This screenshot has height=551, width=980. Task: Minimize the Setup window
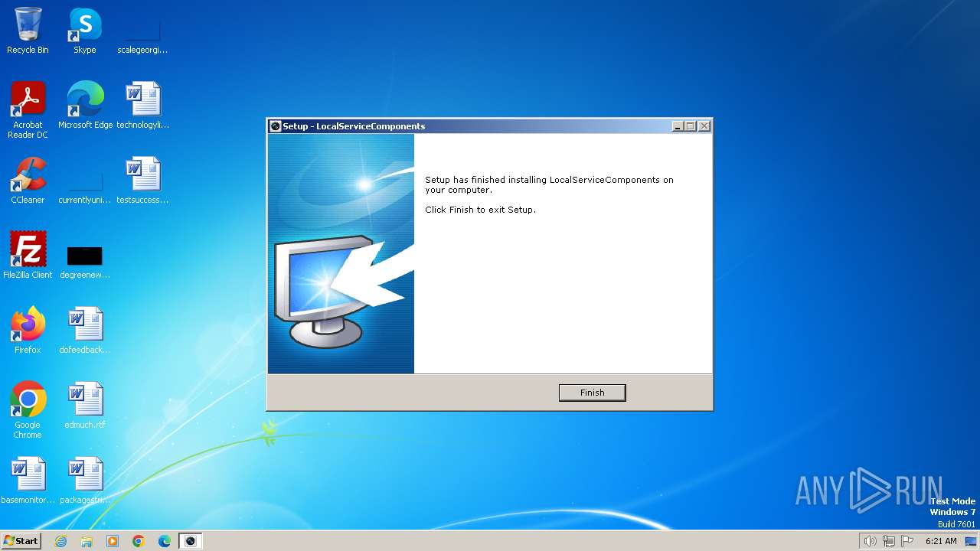(x=678, y=126)
